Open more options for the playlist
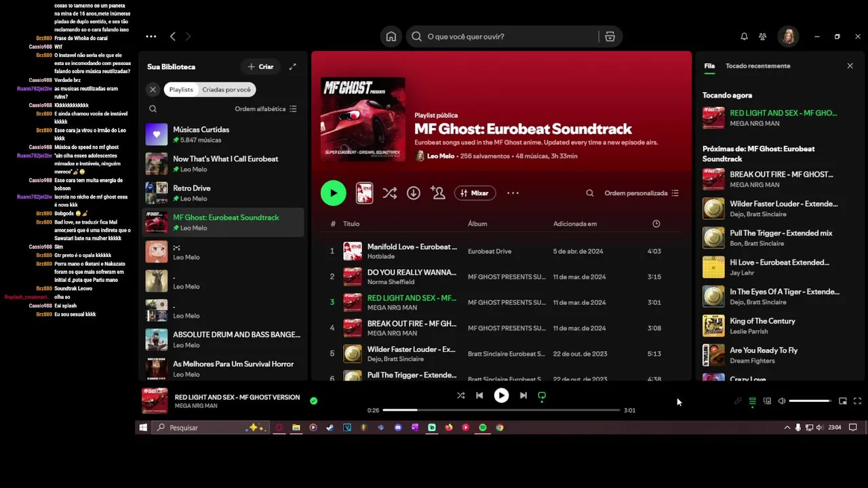Image resolution: width=868 pixels, height=488 pixels. 513,193
